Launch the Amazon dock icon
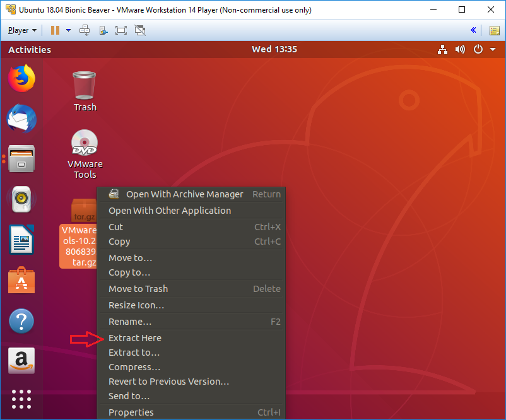Screen dimensions: 506x420 (x=21, y=361)
